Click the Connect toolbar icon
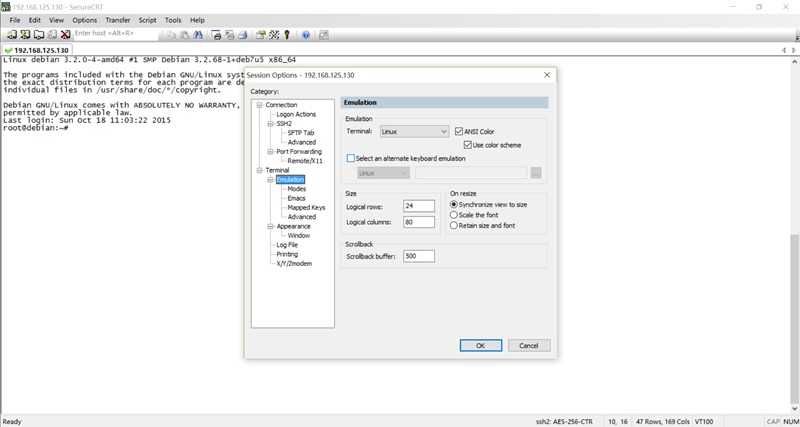The width and height of the screenshot is (800, 427). (12, 35)
